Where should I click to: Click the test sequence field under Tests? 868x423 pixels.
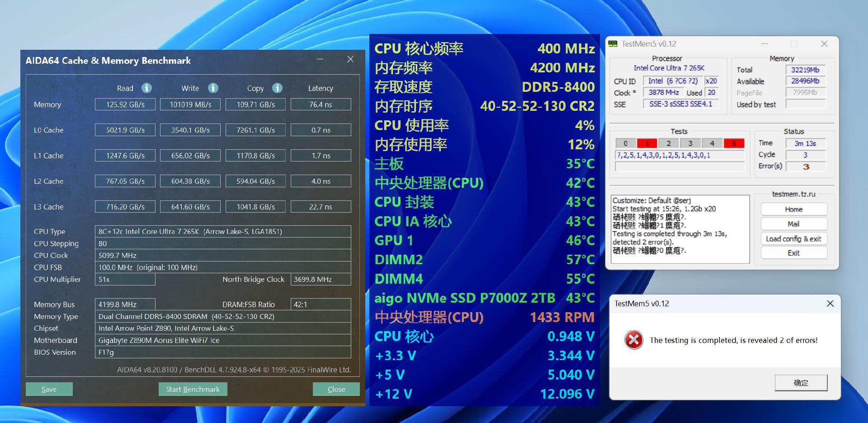coord(680,155)
